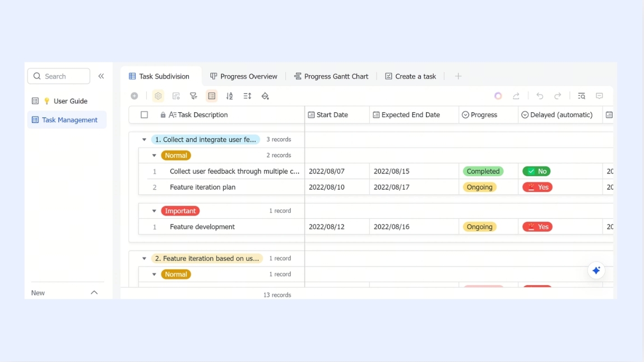The width and height of the screenshot is (644, 362).
Task: Click the Ongoing tag in Feature development row
Action: [479, 227]
